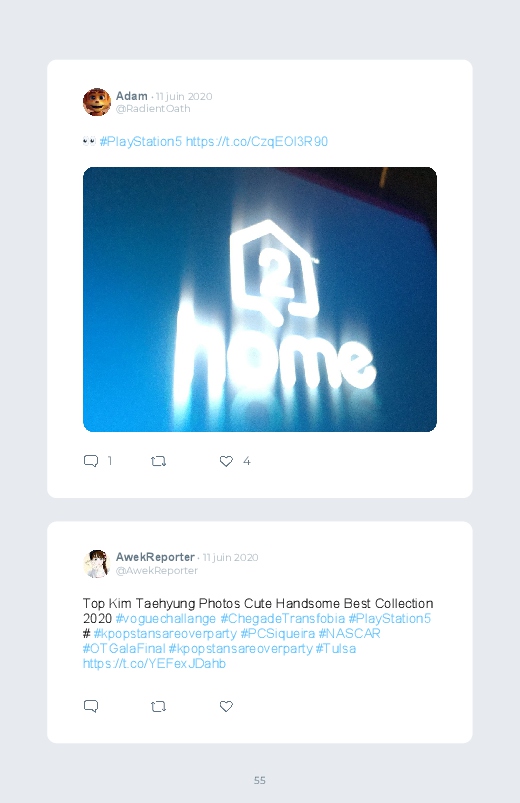Like Adam's PlayStation5 tweet with the heart

click(x=226, y=461)
